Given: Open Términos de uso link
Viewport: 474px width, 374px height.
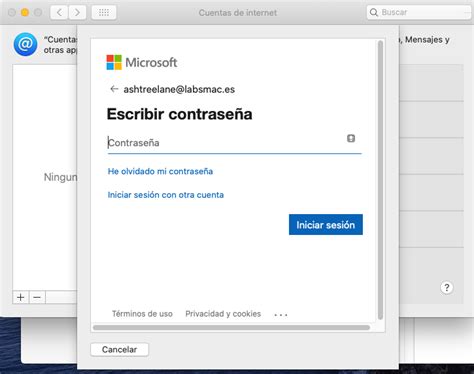Looking at the screenshot, I should pyautogui.click(x=142, y=314).
